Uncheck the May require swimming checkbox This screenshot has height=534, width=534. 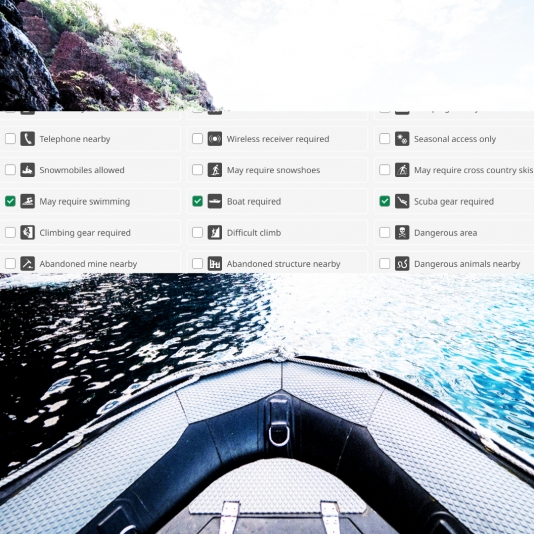10,201
